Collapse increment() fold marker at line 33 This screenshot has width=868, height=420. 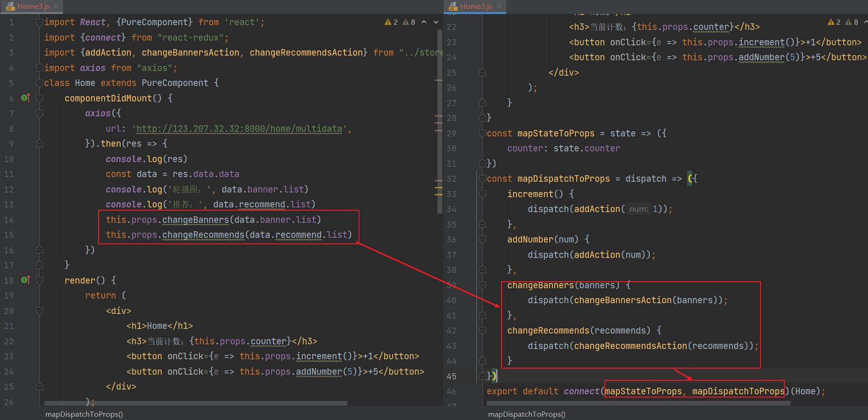tap(482, 194)
